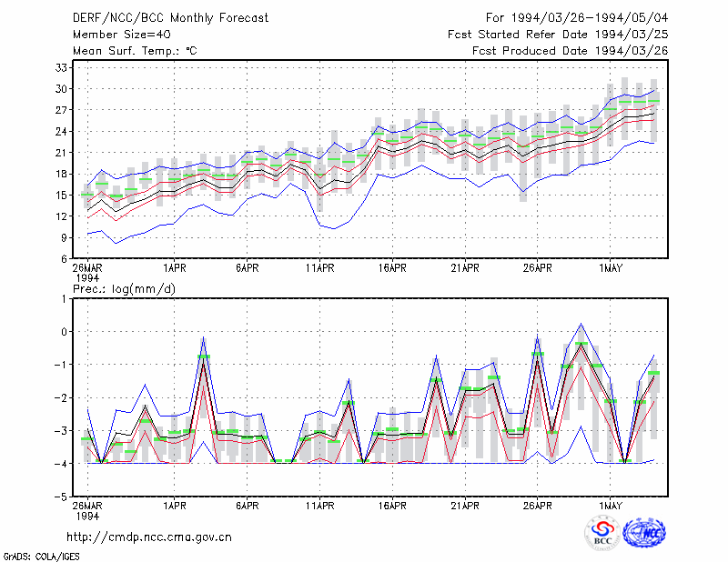Click the blue NCC globe logo
Viewport: 728px width, 562px height.
point(644,533)
